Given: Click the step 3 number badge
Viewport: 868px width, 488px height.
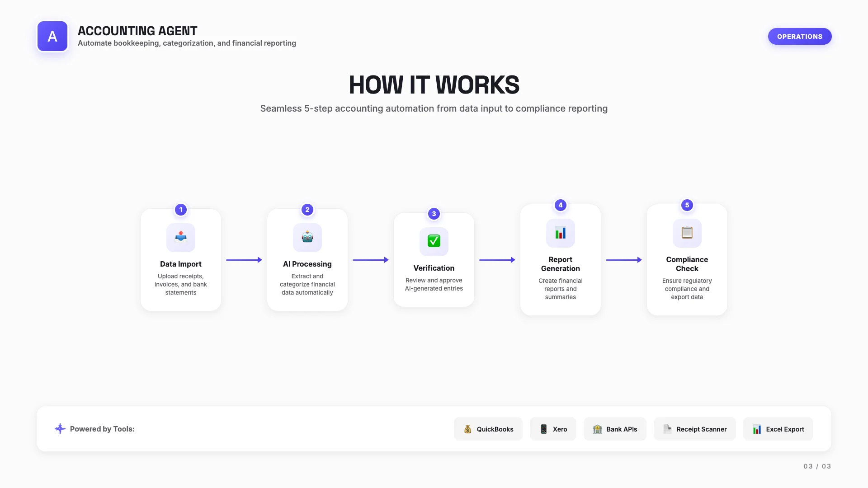Looking at the screenshot, I should [434, 214].
